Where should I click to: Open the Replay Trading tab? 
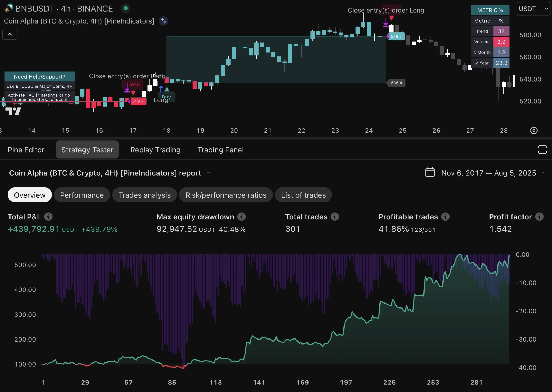click(155, 150)
